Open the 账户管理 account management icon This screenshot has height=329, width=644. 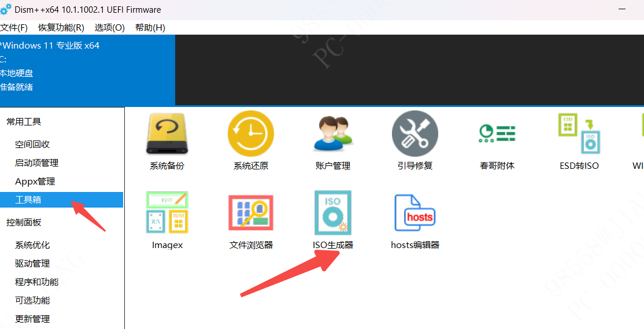(x=332, y=134)
